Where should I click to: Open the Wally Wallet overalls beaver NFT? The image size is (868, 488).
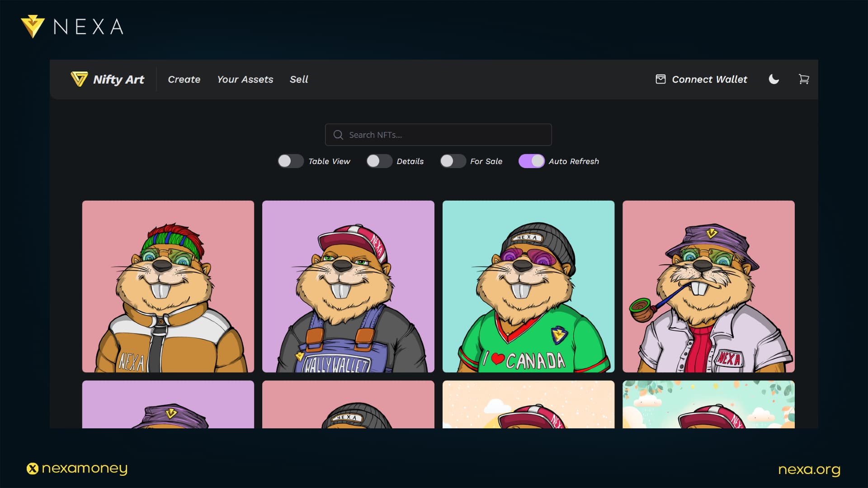348,286
